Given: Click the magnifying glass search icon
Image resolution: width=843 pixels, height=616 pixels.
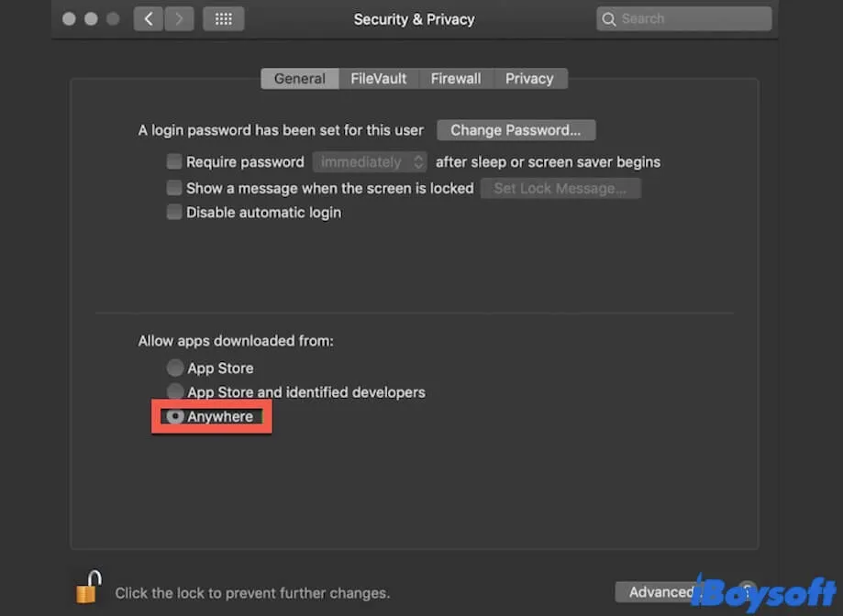Looking at the screenshot, I should tap(609, 18).
